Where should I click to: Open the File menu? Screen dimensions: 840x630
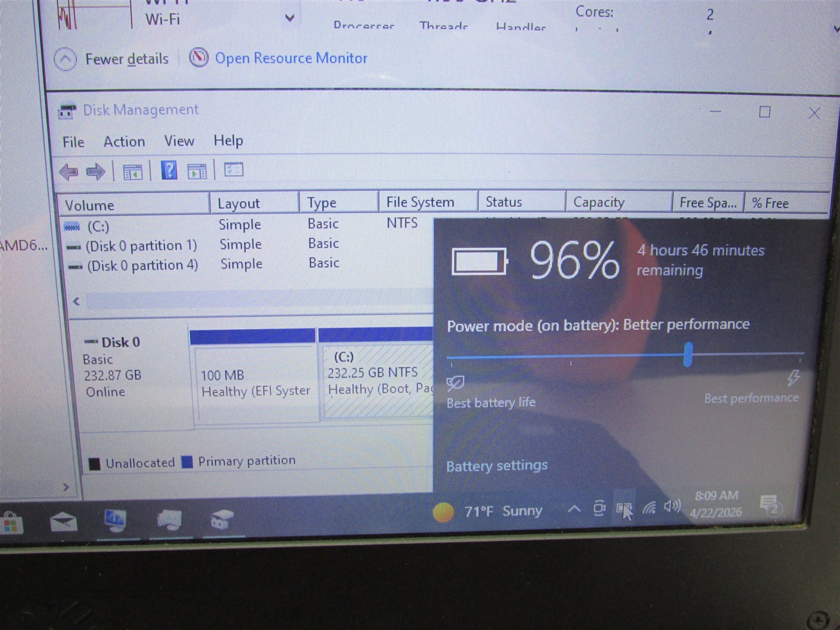(73, 142)
